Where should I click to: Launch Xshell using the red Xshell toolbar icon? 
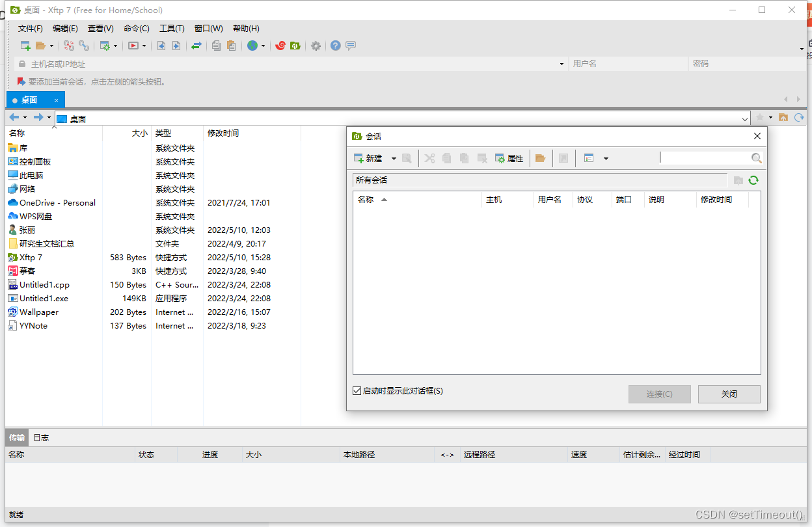(280, 46)
